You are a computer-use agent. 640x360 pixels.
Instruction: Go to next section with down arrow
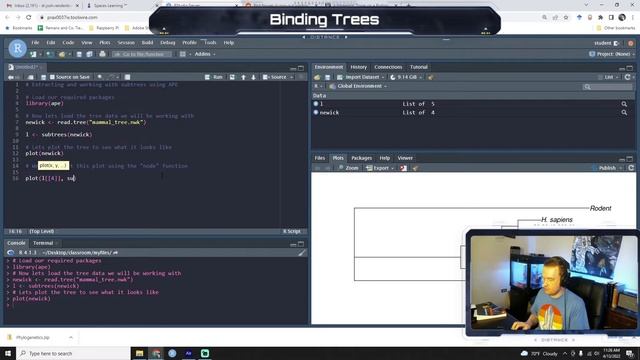tap(253, 77)
